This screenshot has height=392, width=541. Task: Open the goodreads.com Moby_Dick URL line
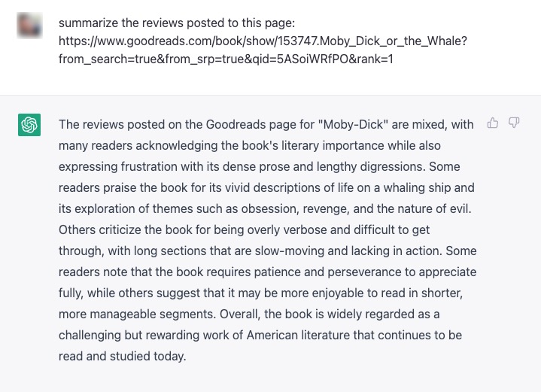pyautogui.click(x=263, y=41)
